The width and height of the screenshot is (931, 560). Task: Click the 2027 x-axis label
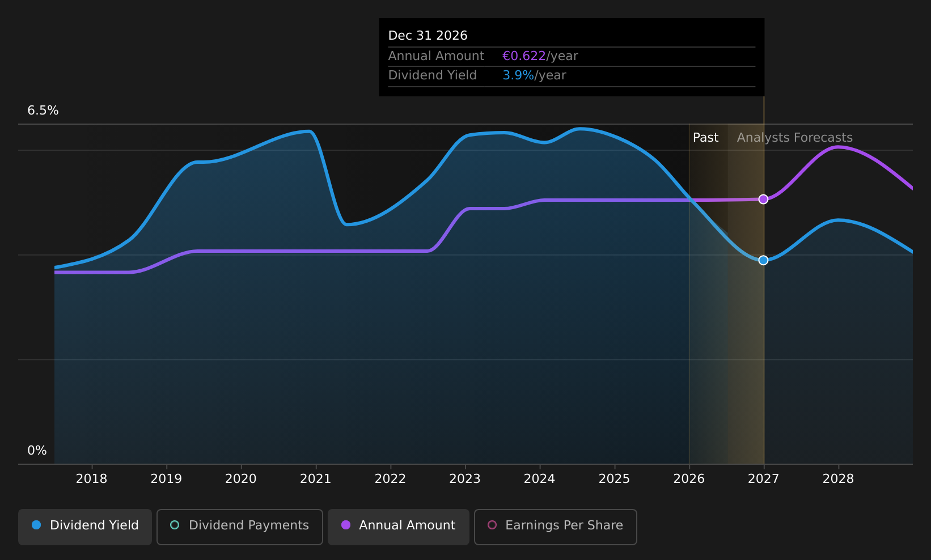click(x=763, y=479)
